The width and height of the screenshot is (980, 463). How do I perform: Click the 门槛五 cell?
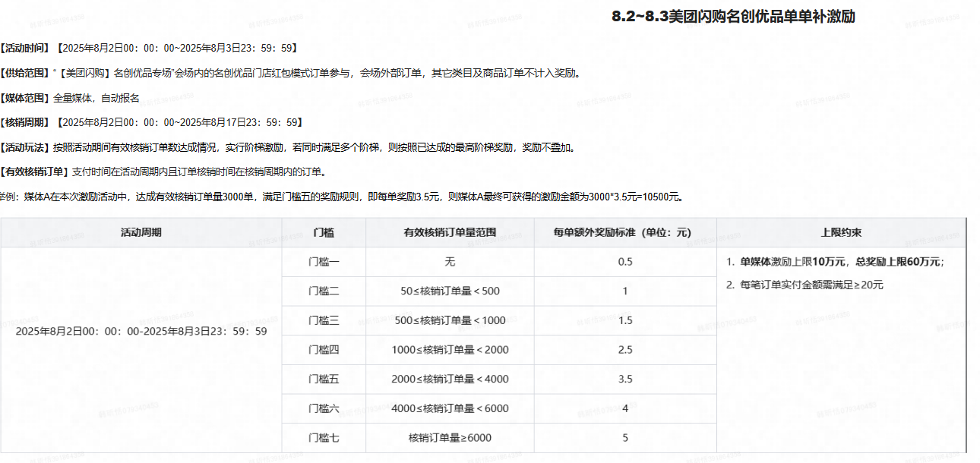click(x=324, y=379)
